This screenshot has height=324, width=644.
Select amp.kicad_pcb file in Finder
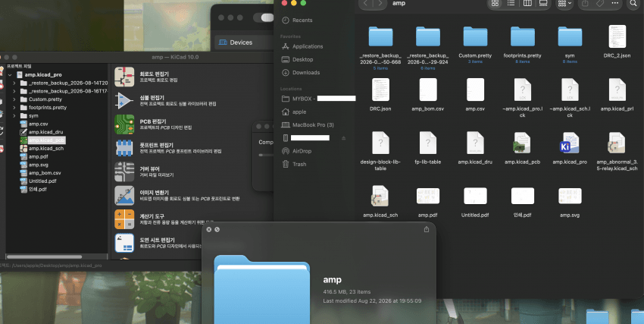click(522, 147)
